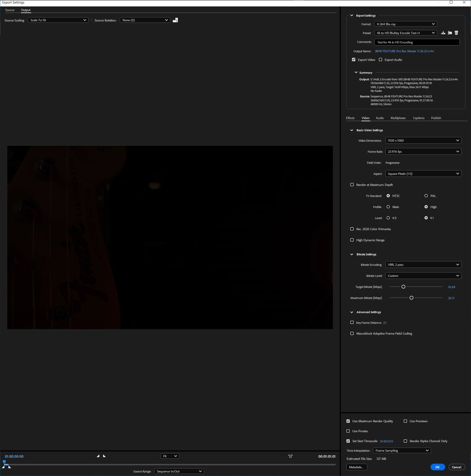Screen dimensions: 471x476
Task: Switch to the Source tab
Action: pos(10,10)
